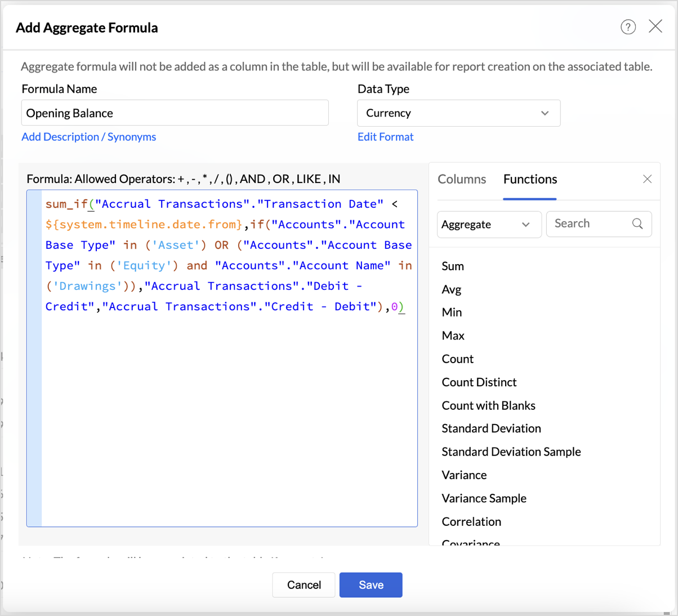Click the help question mark icon
The height and width of the screenshot is (616, 678).
click(628, 27)
